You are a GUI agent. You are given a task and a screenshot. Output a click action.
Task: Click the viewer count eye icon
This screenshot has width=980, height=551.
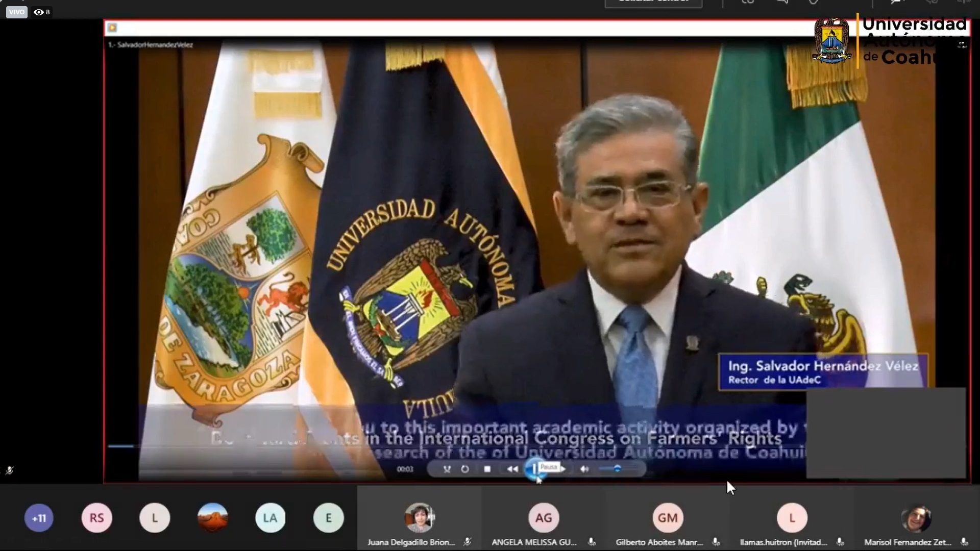pos(39,12)
